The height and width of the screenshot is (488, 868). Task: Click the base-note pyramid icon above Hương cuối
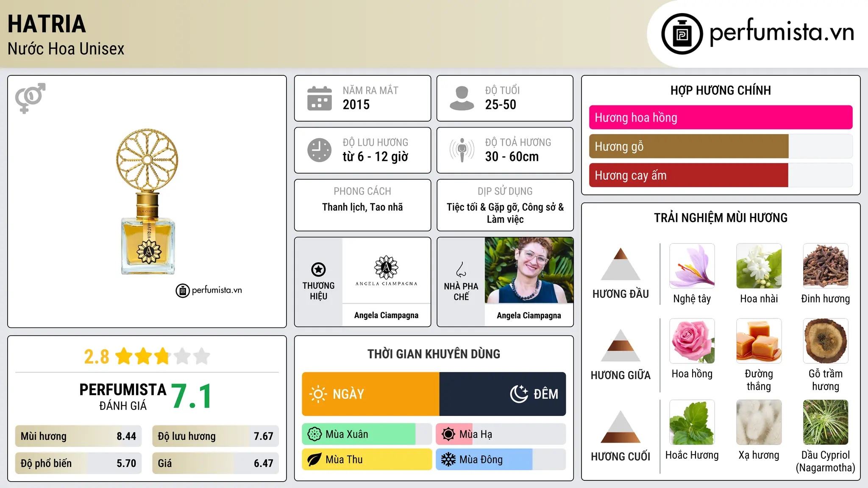click(x=620, y=427)
